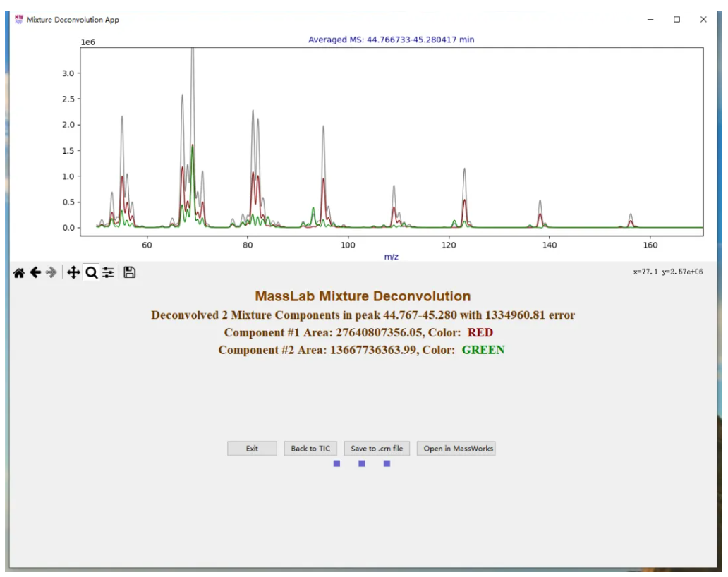
Task: Toggle the Zoom to rectangle tool
Action: click(x=91, y=272)
